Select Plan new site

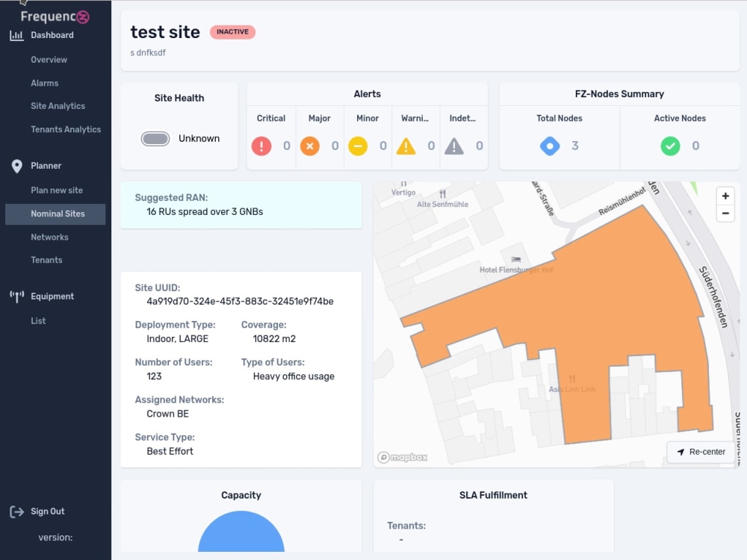pos(57,190)
